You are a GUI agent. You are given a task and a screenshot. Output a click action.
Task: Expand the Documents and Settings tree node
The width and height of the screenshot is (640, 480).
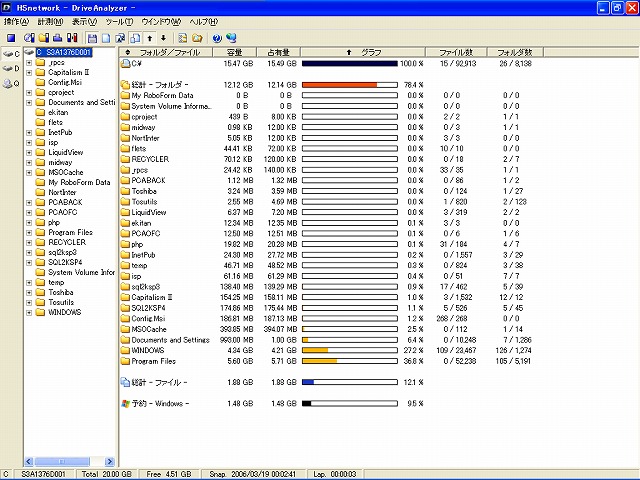(29, 102)
